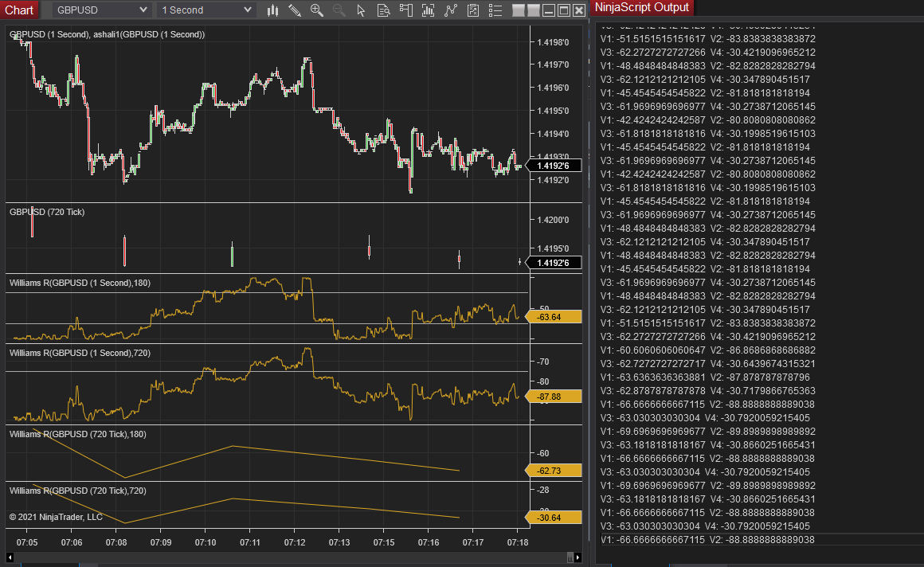Screen dimensions: 924x567
Task: Click the second gray link button next to minimize
Action: [534, 10]
